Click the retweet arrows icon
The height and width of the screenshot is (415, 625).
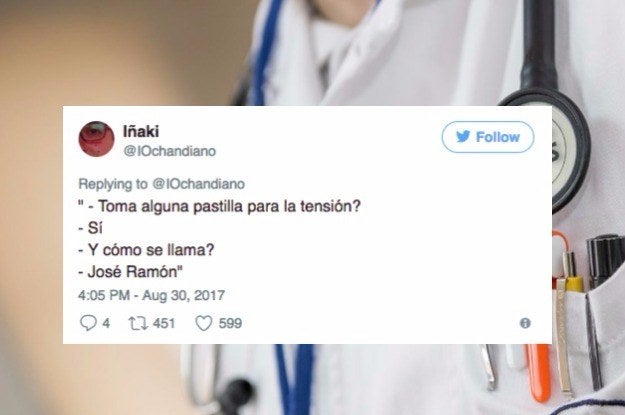pos(138,323)
